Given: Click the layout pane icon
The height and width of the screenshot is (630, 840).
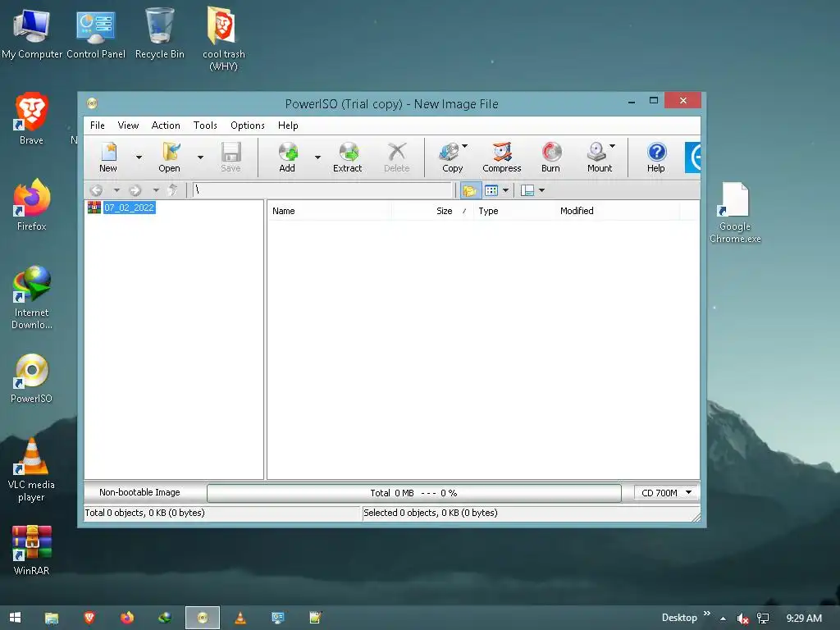Looking at the screenshot, I should tap(527, 190).
